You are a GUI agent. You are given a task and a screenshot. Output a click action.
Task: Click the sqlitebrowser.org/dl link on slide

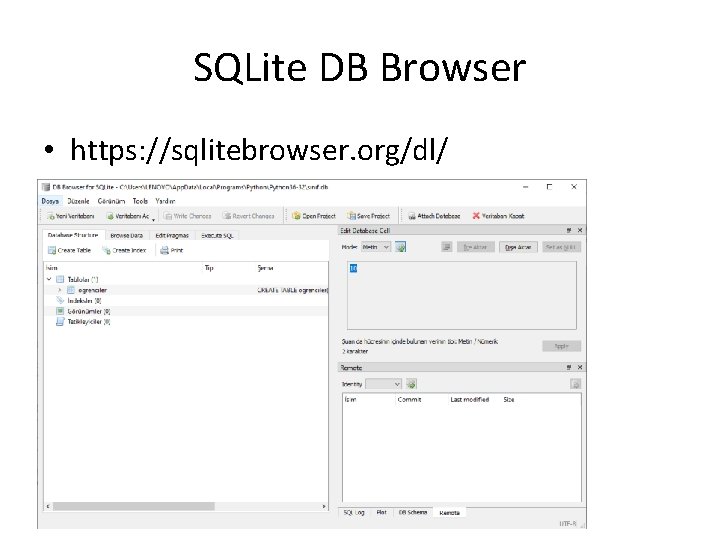coord(259,150)
